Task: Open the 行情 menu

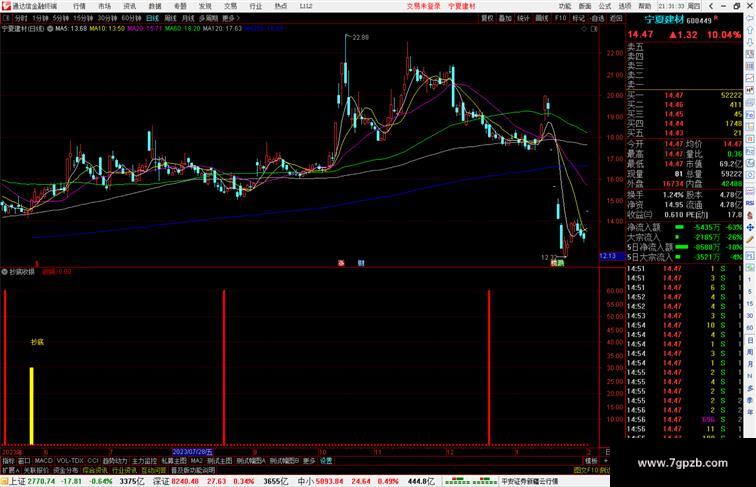Action: 79,6
